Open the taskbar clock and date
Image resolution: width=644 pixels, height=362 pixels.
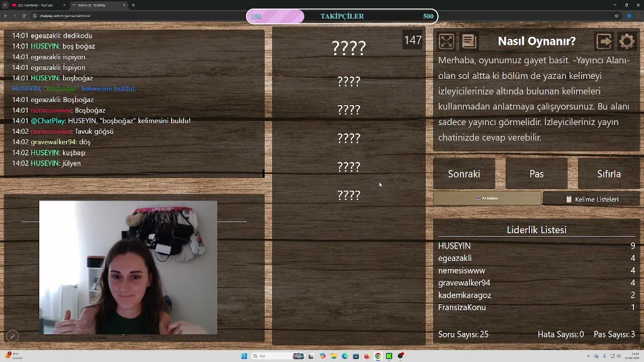pyautogui.click(x=632, y=356)
